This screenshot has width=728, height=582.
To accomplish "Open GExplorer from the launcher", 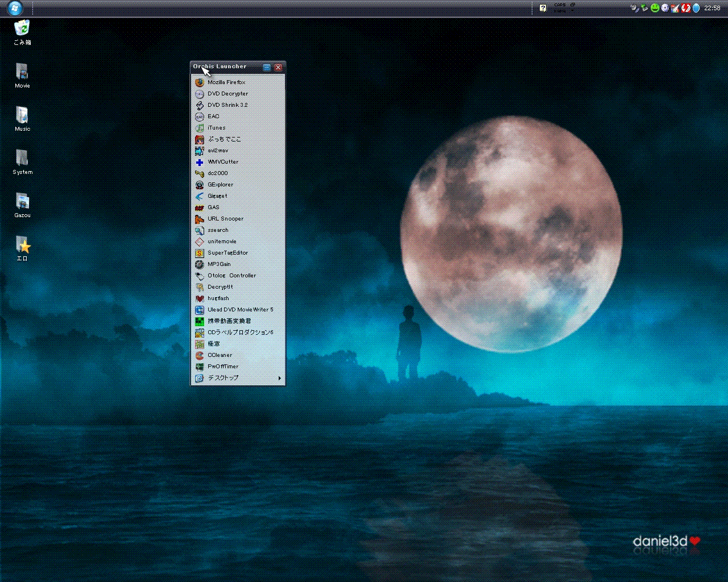I will 238,185.
